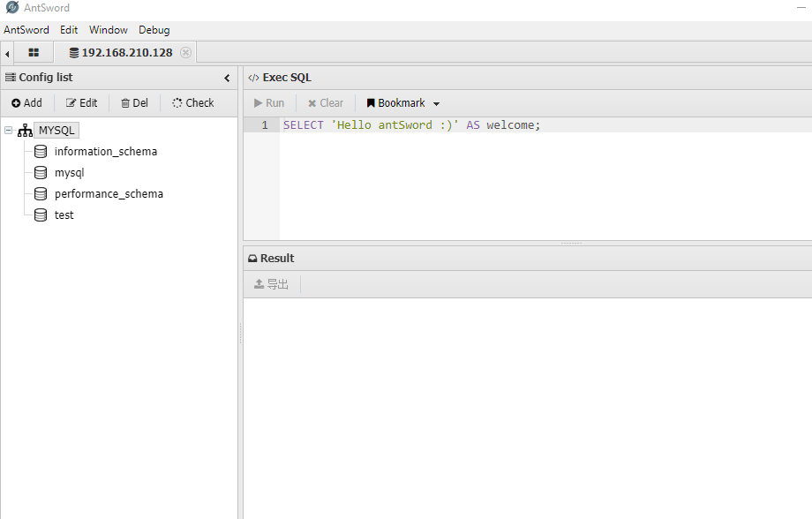Viewport: 812px width, 519px height.
Task: Open the mysql database
Action: (x=70, y=172)
